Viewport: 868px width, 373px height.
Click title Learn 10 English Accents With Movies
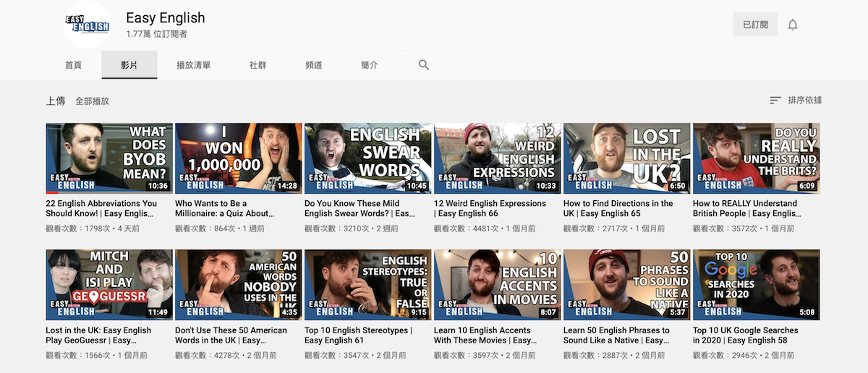click(485, 335)
